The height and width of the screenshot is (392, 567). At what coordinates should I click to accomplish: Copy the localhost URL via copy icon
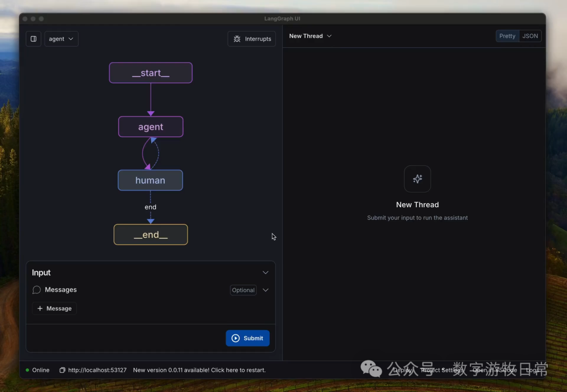(62, 370)
